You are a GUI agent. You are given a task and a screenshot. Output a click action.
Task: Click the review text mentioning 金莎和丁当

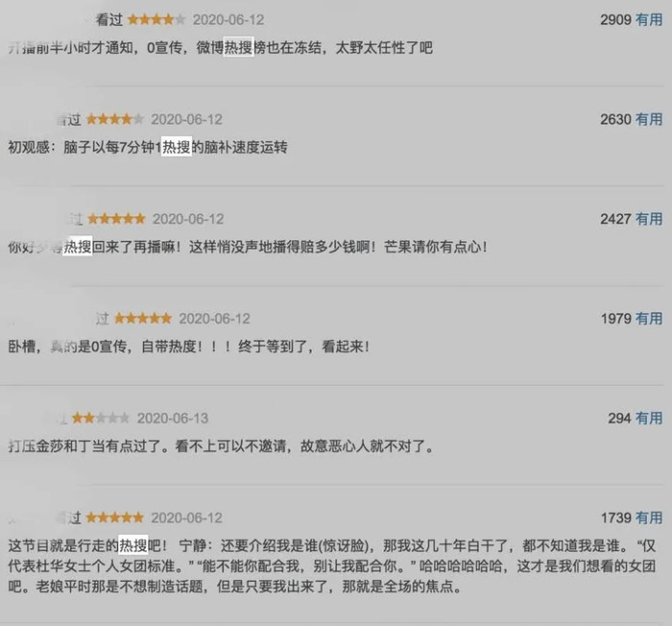click(221, 446)
